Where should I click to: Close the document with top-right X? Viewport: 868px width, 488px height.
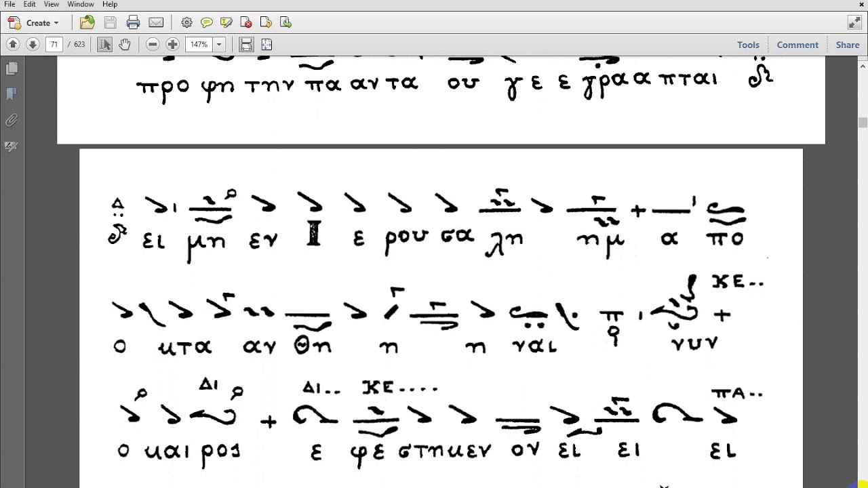coord(862,4)
